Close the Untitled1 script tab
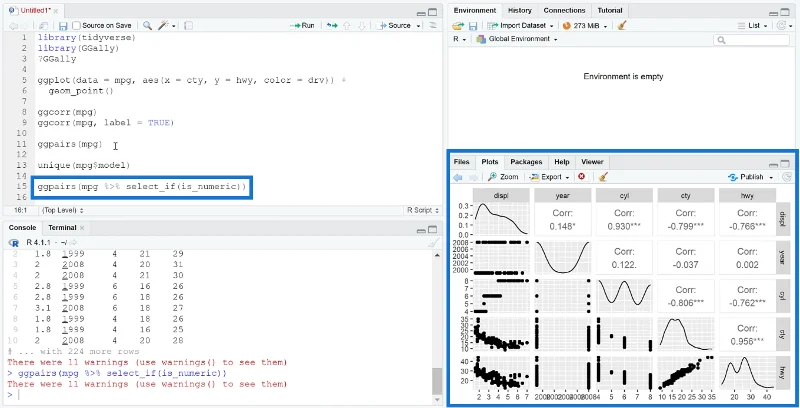 (56, 11)
